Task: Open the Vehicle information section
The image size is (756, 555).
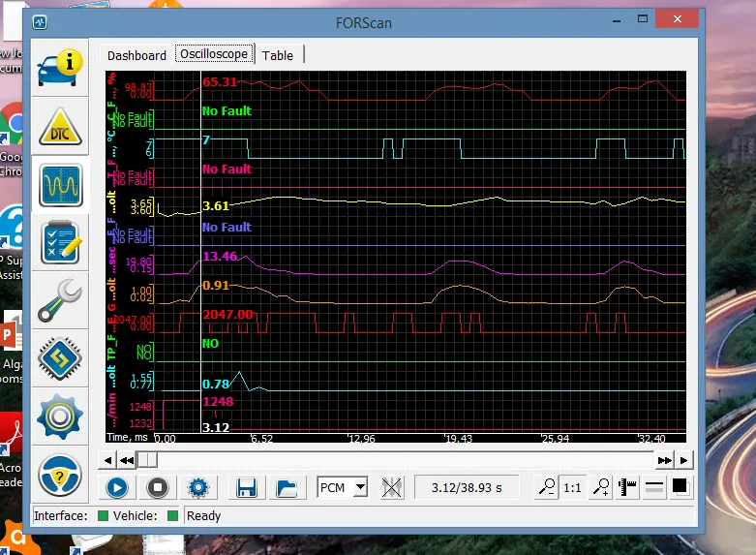Action: (60, 69)
